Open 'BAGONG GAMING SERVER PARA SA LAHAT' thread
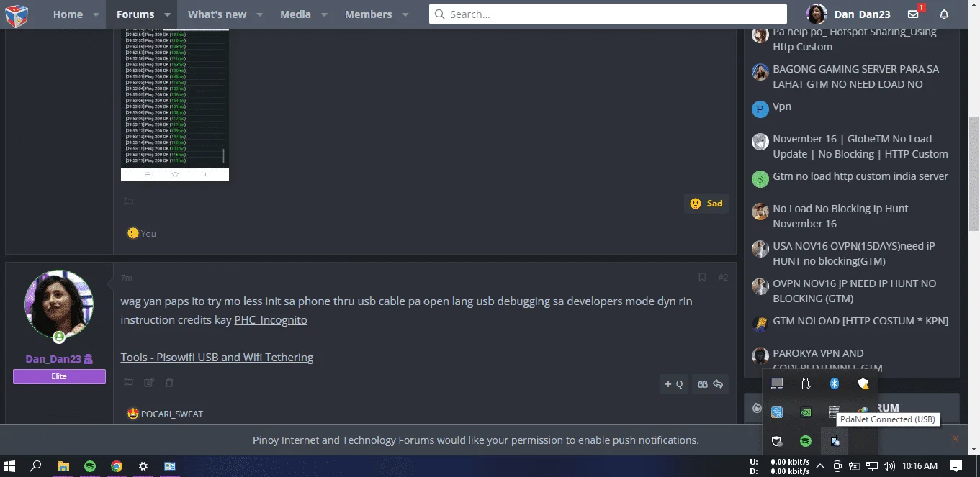Screen dimensions: 980x477 (856, 76)
